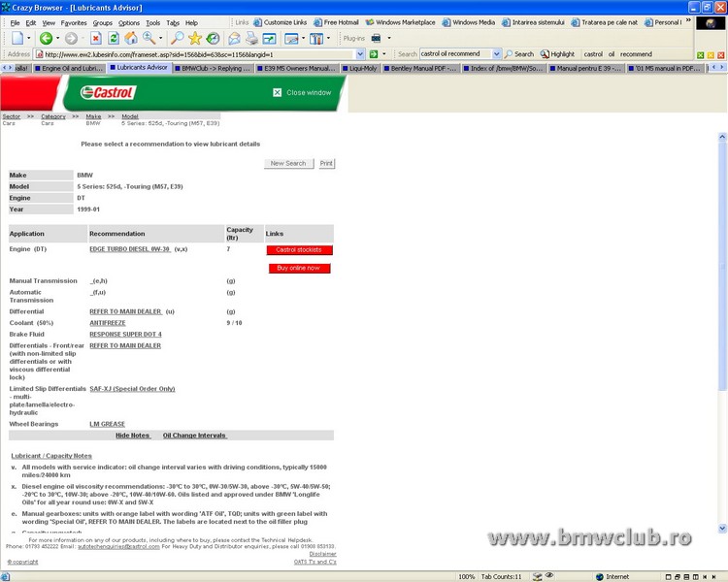Click the Sector breadcrumb link
Viewport: 728px width, 582px height.
pyautogui.click(x=12, y=116)
